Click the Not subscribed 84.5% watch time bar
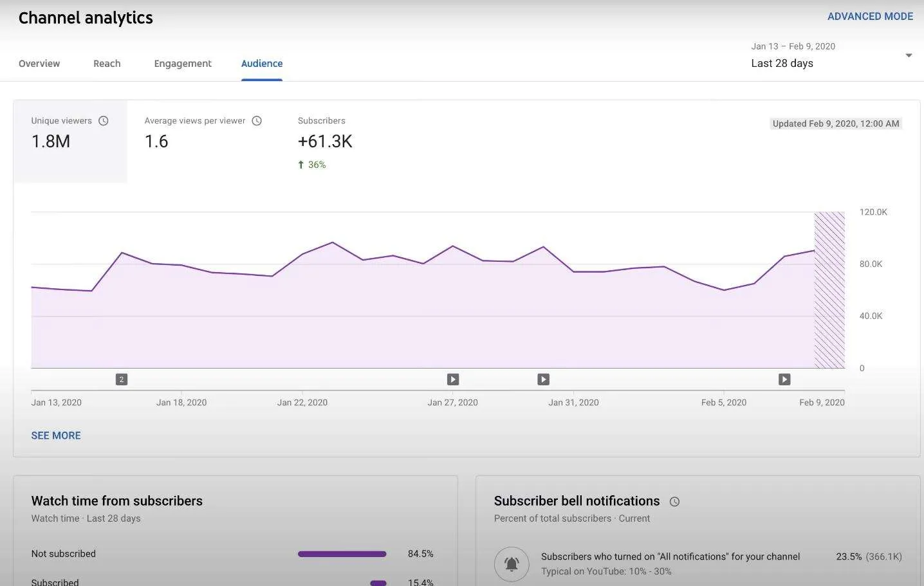 pyautogui.click(x=342, y=554)
